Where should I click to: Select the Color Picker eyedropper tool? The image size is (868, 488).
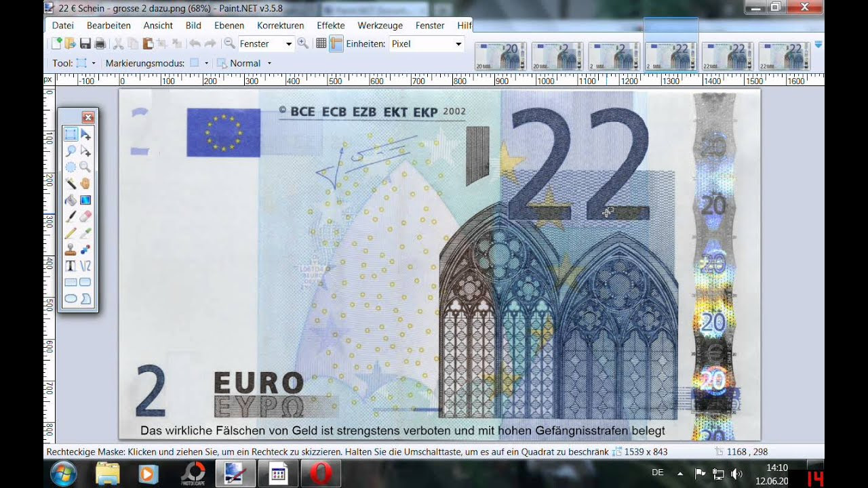tap(85, 232)
